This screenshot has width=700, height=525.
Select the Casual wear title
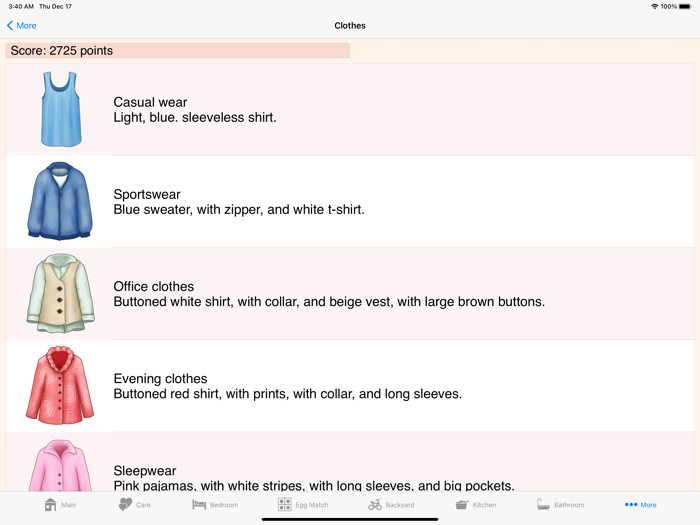150,102
